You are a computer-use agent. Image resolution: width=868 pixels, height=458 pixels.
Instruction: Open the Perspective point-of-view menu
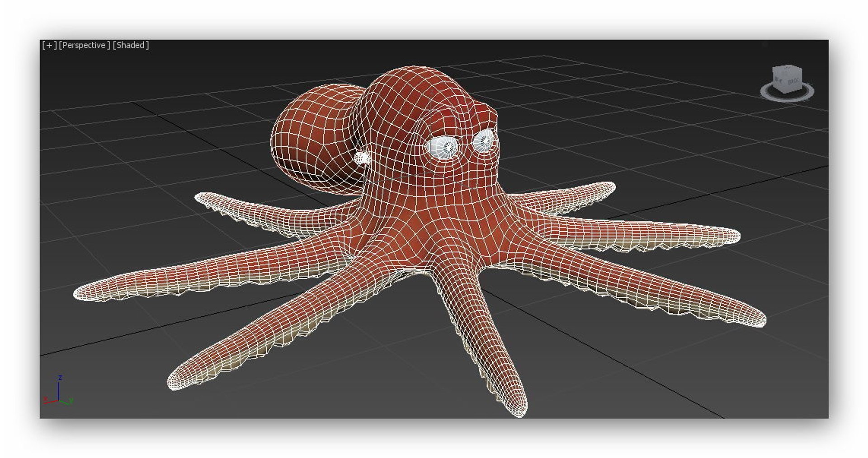coord(85,45)
